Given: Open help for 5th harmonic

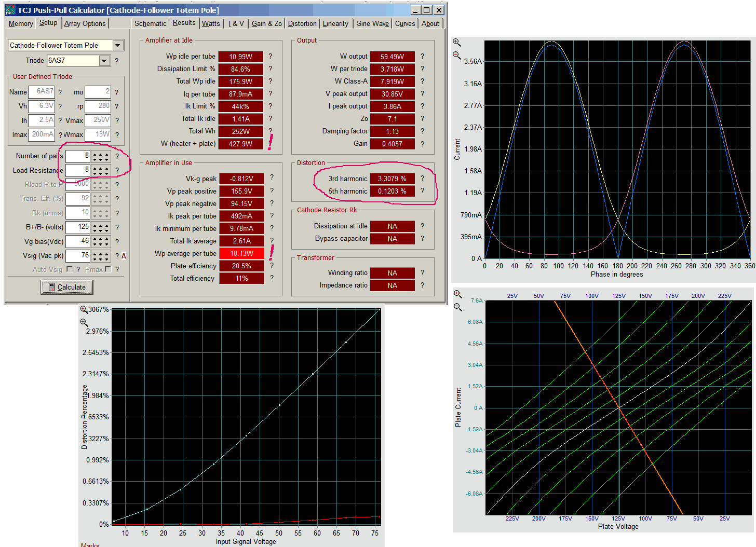Looking at the screenshot, I should point(422,190).
